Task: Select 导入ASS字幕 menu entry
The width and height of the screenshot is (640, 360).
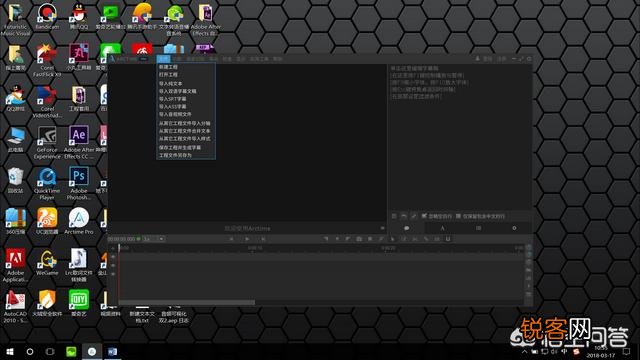Action: pyautogui.click(x=186, y=107)
